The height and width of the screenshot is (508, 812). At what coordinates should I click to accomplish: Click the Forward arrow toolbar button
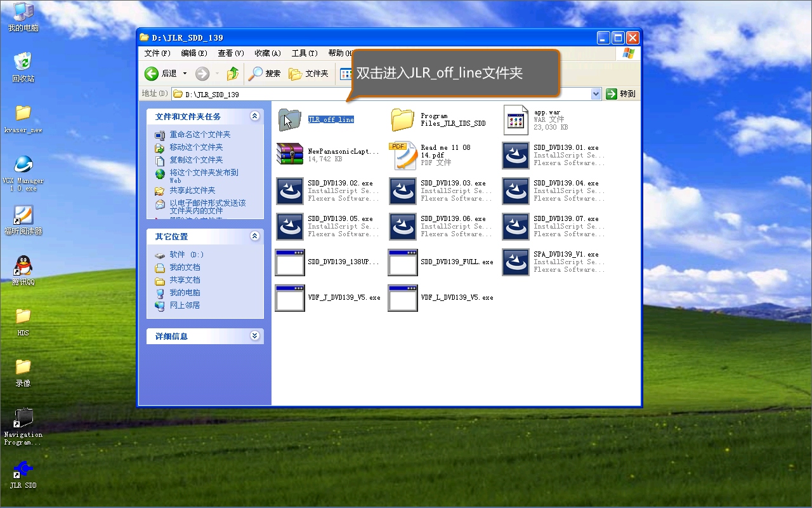click(x=202, y=74)
